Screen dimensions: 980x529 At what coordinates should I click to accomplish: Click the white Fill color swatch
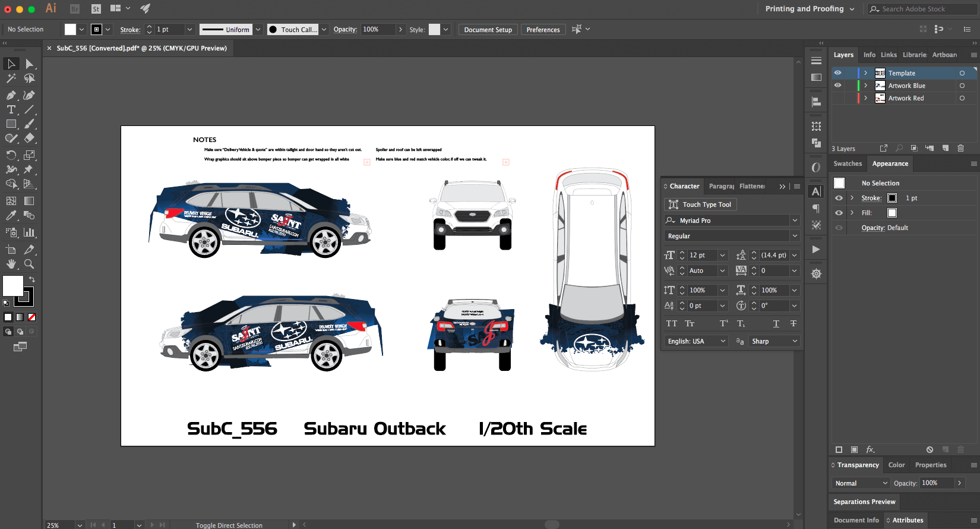coord(13,286)
